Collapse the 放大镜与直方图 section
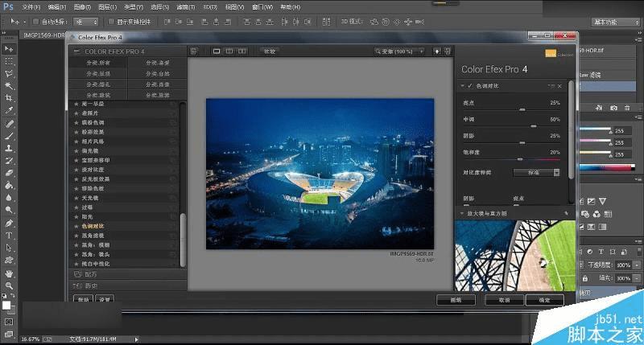Image resolution: width=644 pixels, height=345 pixels. point(462,213)
